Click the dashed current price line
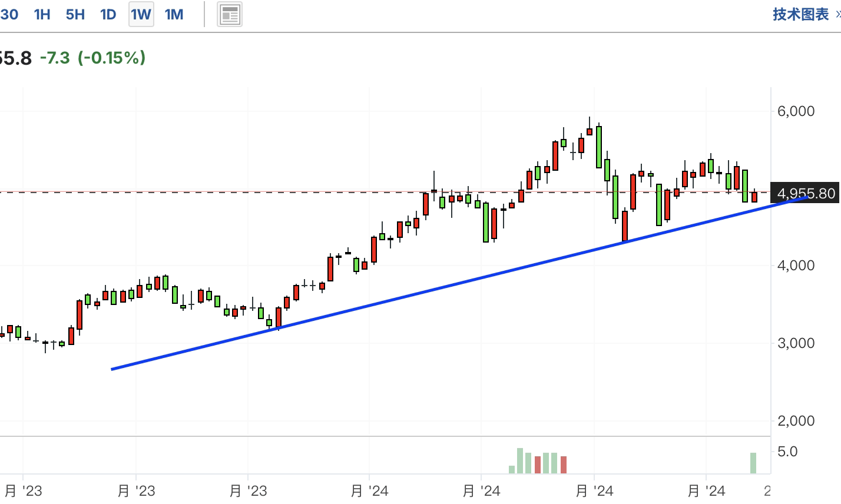 click(x=385, y=192)
